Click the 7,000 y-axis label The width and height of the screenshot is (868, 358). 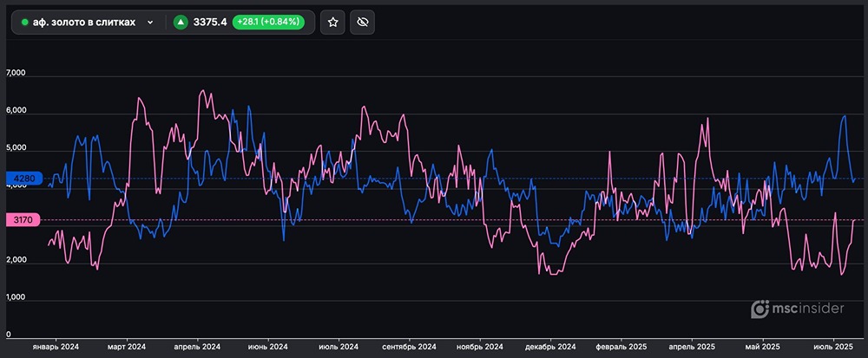pos(16,75)
